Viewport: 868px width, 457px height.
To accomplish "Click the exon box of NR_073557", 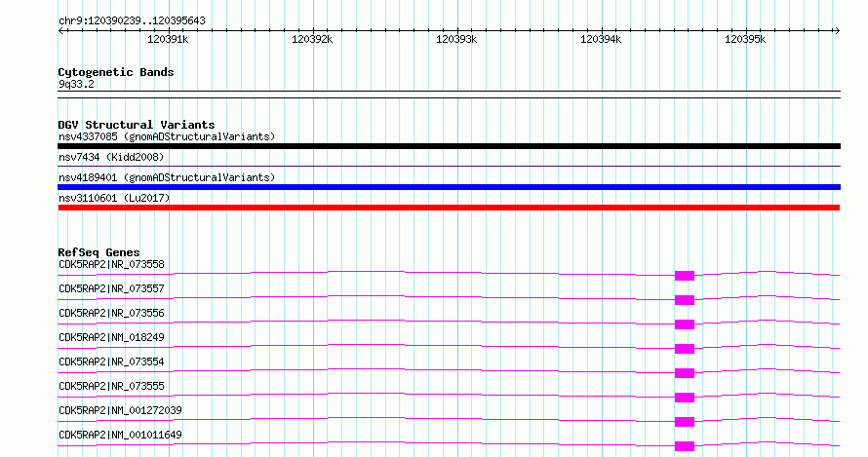I will (685, 300).
